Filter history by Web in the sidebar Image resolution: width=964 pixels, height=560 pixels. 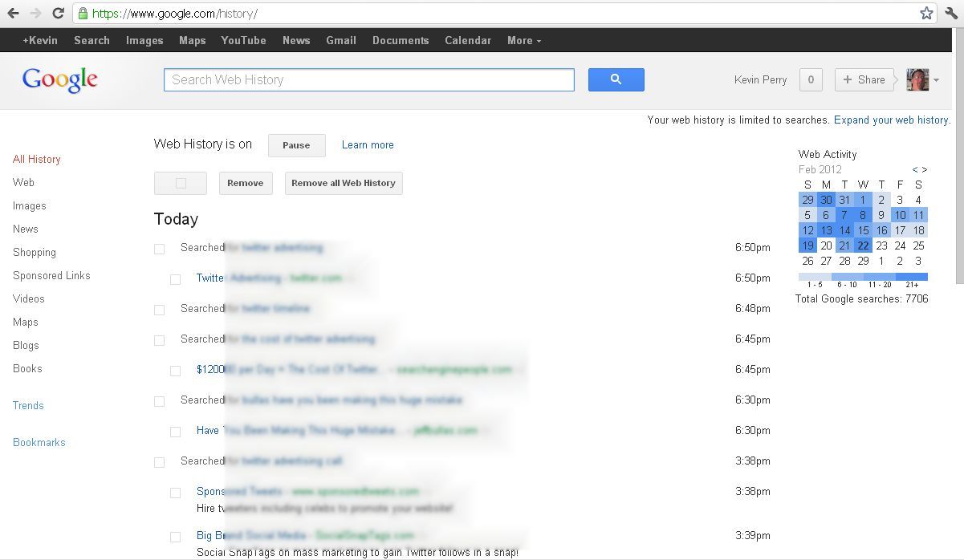click(x=23, y=182)
